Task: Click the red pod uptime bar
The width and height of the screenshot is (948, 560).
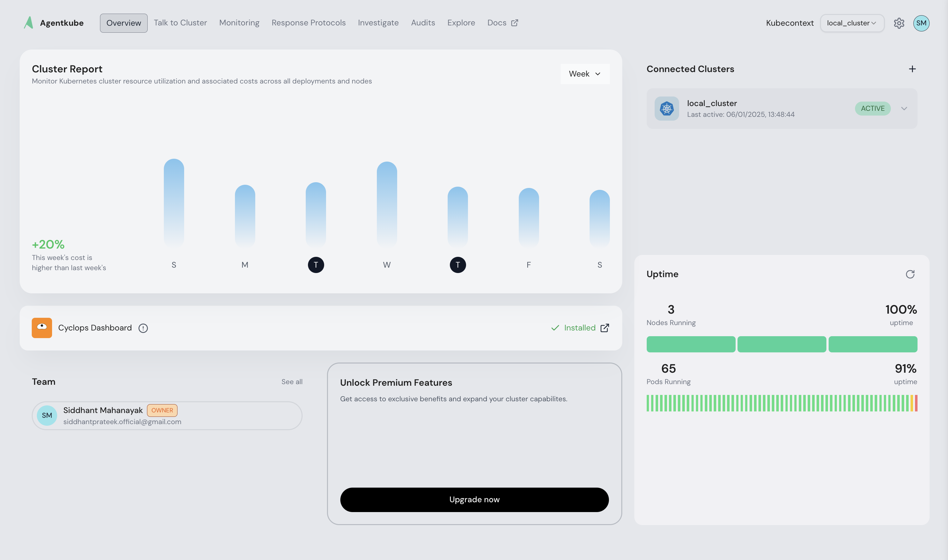Action: tap(916, 403)
